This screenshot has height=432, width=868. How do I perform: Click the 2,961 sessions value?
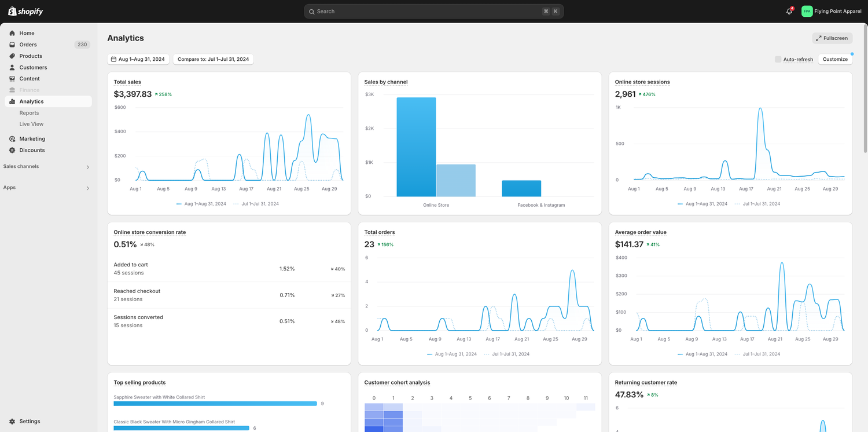tap(625, 94)
